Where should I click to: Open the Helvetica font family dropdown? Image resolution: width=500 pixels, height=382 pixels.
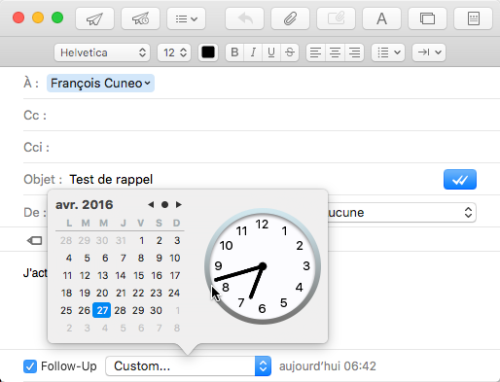click(102, 52)
